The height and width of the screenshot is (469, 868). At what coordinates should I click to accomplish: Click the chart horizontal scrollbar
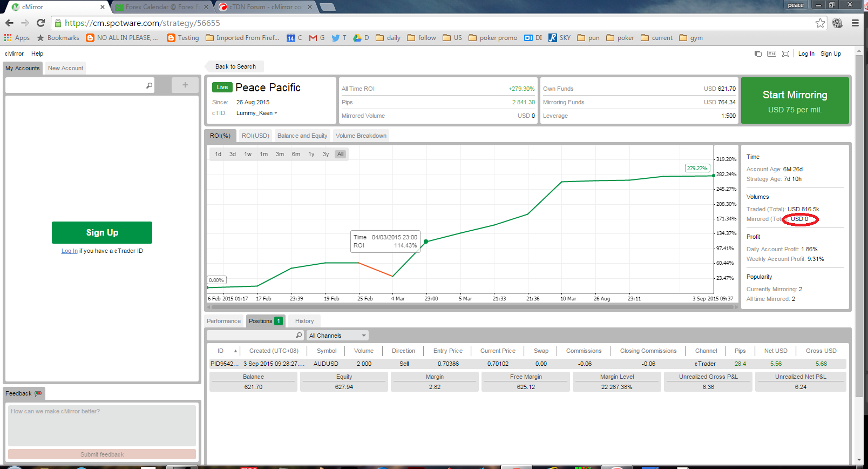472,307
